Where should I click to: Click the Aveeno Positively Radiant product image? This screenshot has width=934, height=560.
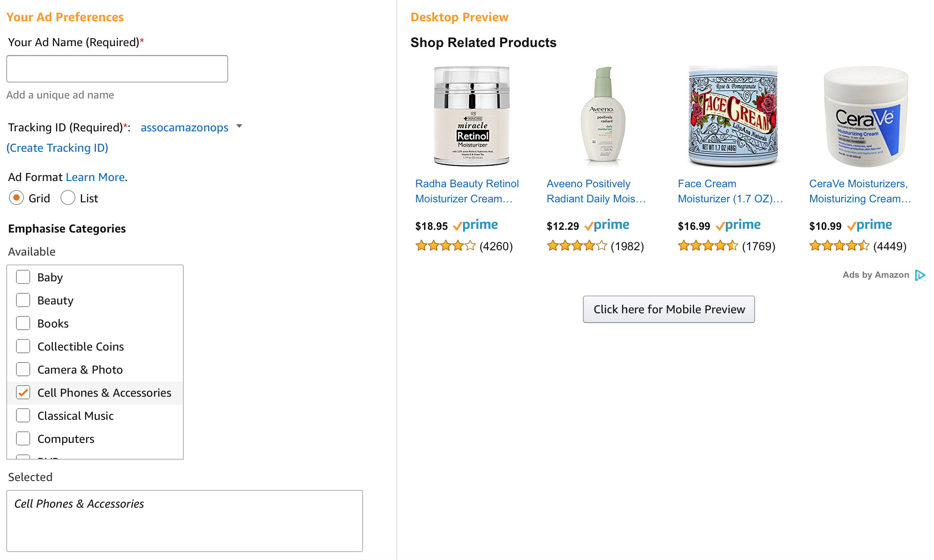click(x=603, y=116)
